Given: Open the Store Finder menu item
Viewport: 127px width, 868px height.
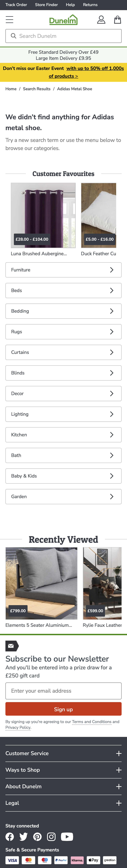Looking at the screenshot, I should pyautogui.click(x=46, y=5).
